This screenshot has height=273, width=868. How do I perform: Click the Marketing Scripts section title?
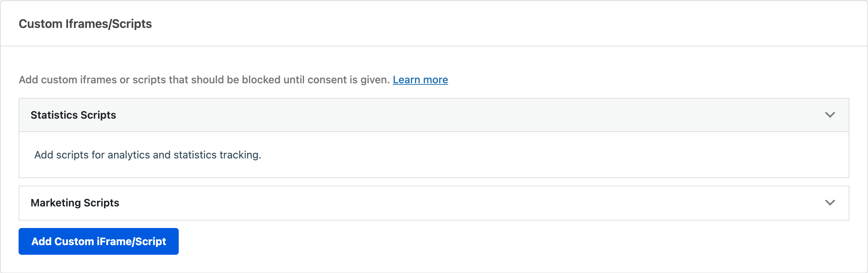75,203
